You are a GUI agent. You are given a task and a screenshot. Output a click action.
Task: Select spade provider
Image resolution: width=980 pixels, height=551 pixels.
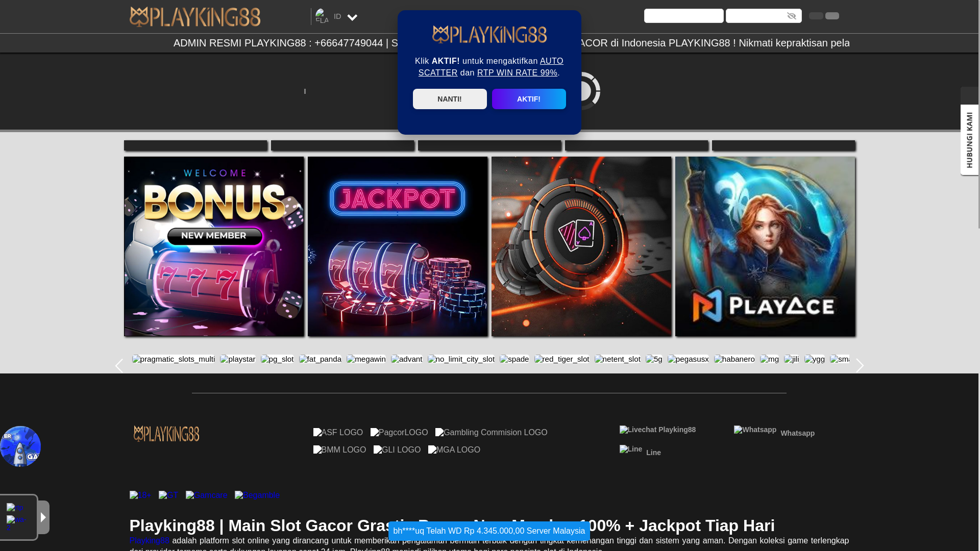coord(514,359)
